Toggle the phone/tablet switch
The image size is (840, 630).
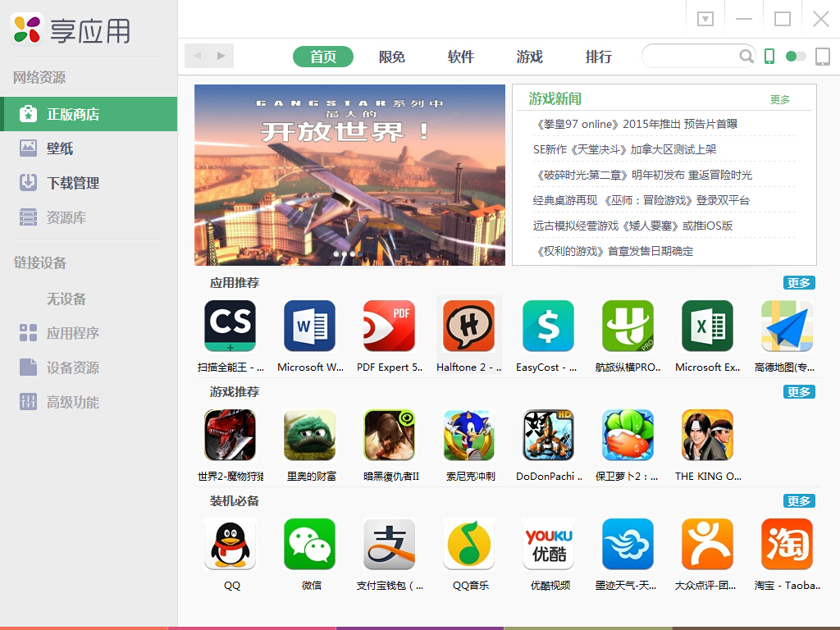(796, 57)
